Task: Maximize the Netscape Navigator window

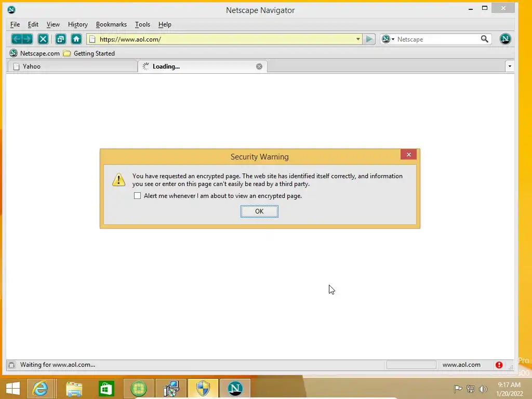Action: coord(485,8)
